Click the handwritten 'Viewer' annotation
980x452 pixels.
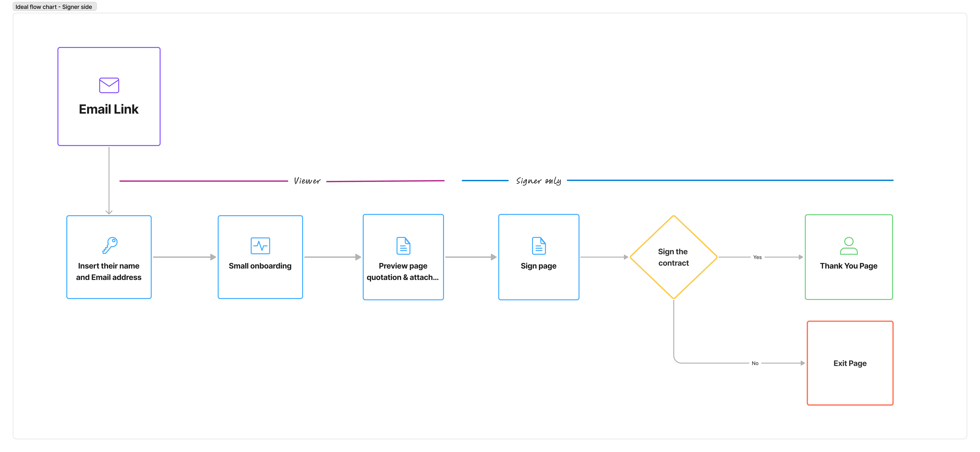point(307,181)
